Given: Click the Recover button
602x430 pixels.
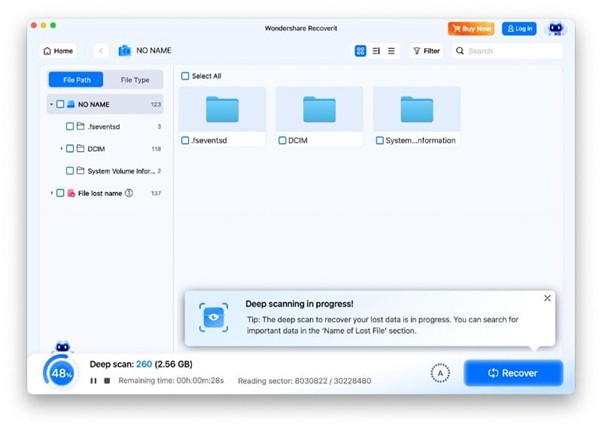Looking at the screenshot, I should point(513,373).
